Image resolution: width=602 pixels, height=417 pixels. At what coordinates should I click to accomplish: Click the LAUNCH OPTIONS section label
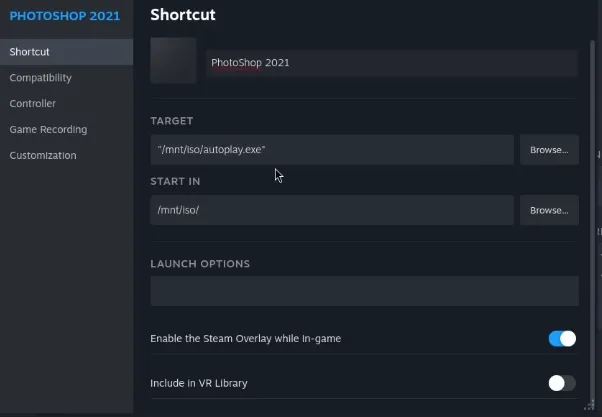pyautogui.click(x=200, y=264)
